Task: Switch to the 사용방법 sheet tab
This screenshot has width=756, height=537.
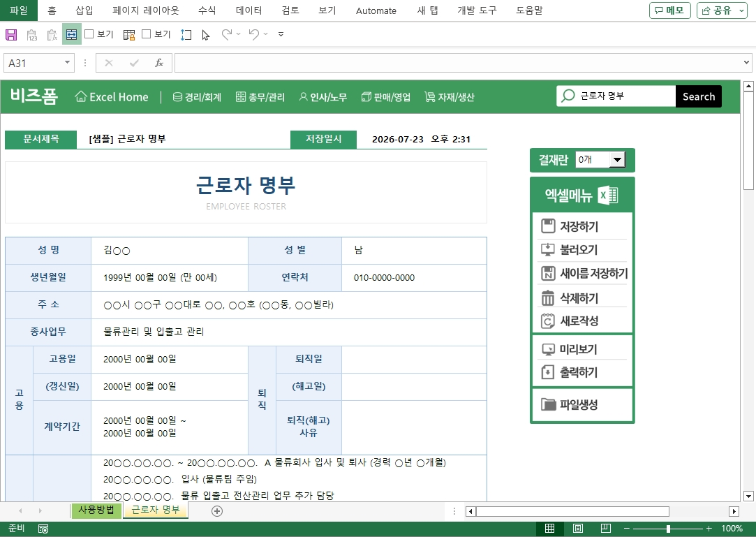Action: pyautogui.click(x=96, y=510)
